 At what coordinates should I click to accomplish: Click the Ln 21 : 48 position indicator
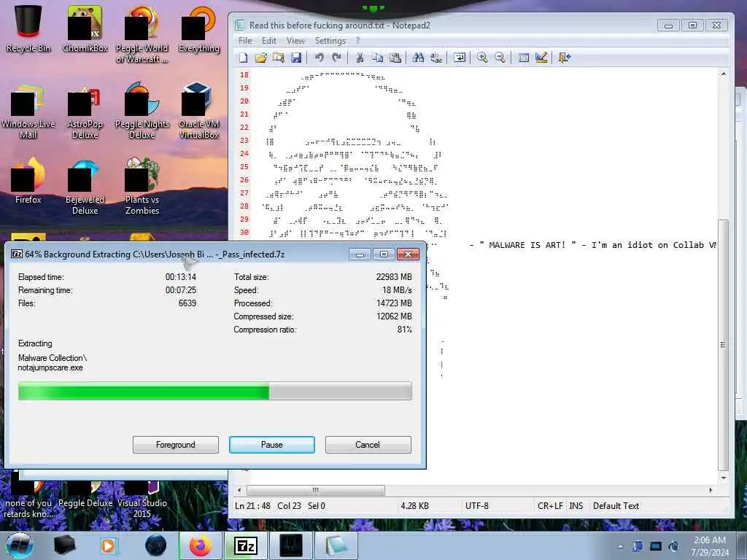pos(252,506)
